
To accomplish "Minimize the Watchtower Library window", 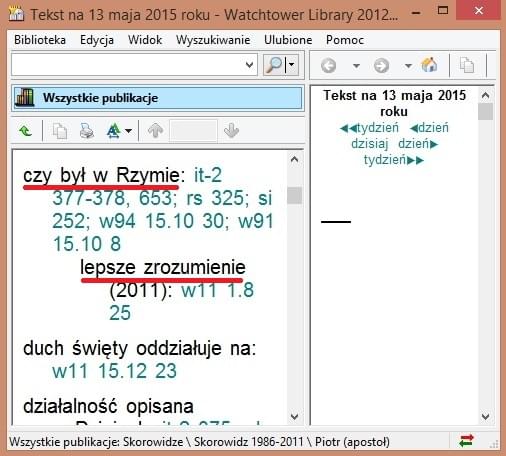I will [x=416, y=12].
